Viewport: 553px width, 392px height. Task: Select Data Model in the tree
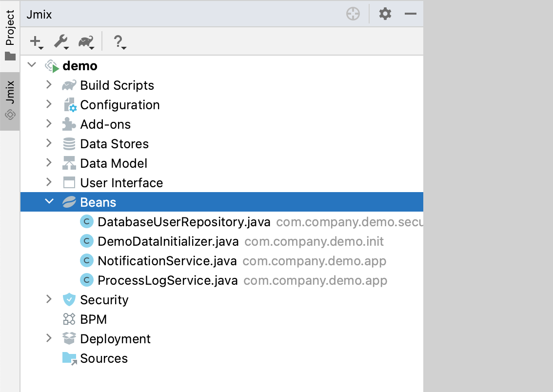pyautogui.click(x=114, y=163)
